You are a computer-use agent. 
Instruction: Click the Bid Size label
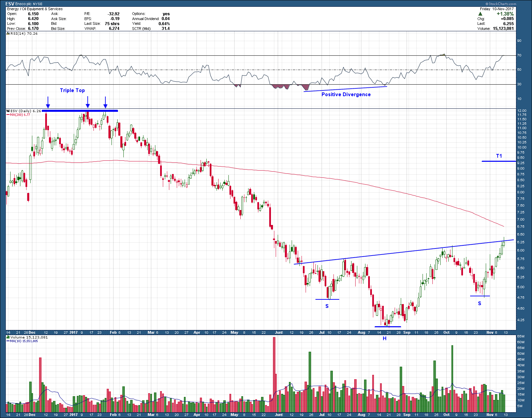(58, 29)
